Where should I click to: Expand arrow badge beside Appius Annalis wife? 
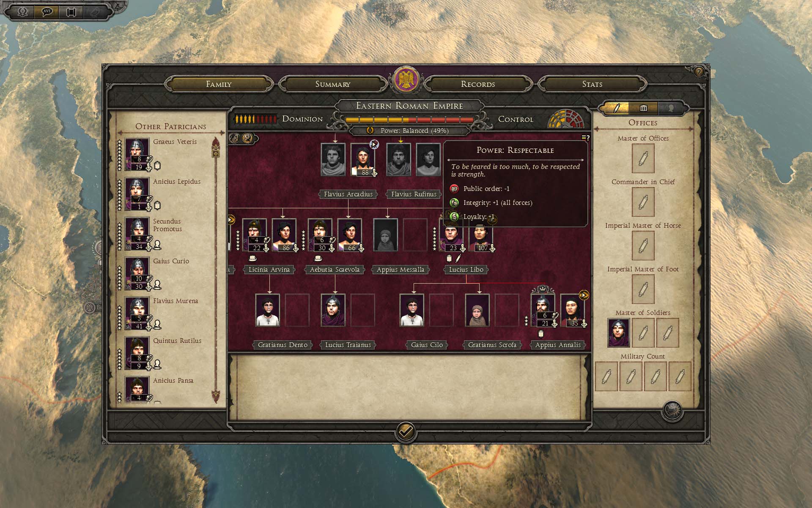(x=584, y=295)
